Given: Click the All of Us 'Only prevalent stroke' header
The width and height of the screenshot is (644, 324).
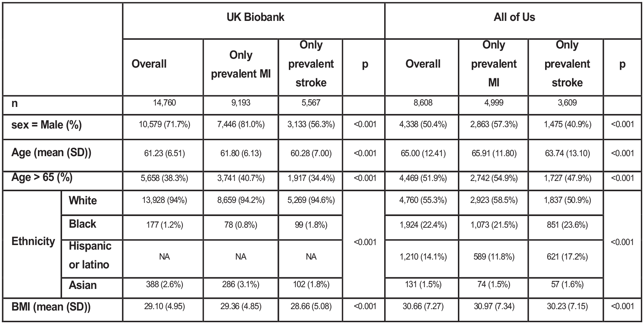Looking at the screenshot, I should pos(567,64).
